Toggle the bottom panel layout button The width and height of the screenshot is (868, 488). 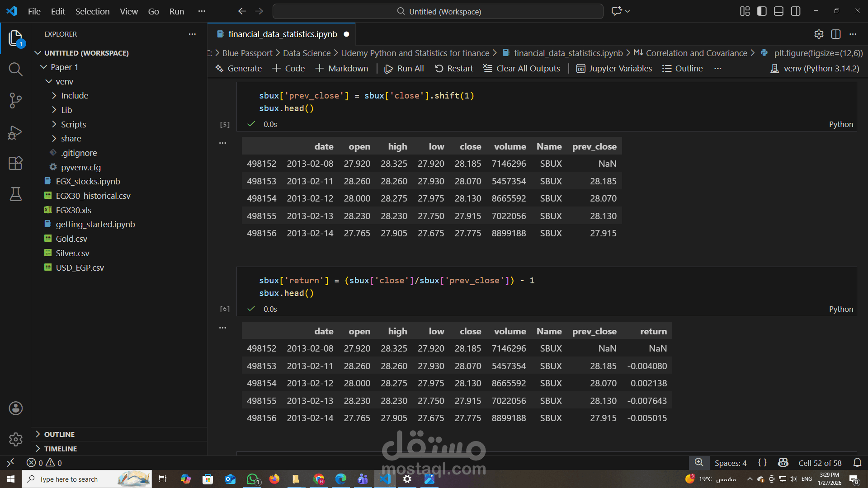click(778, 11)
